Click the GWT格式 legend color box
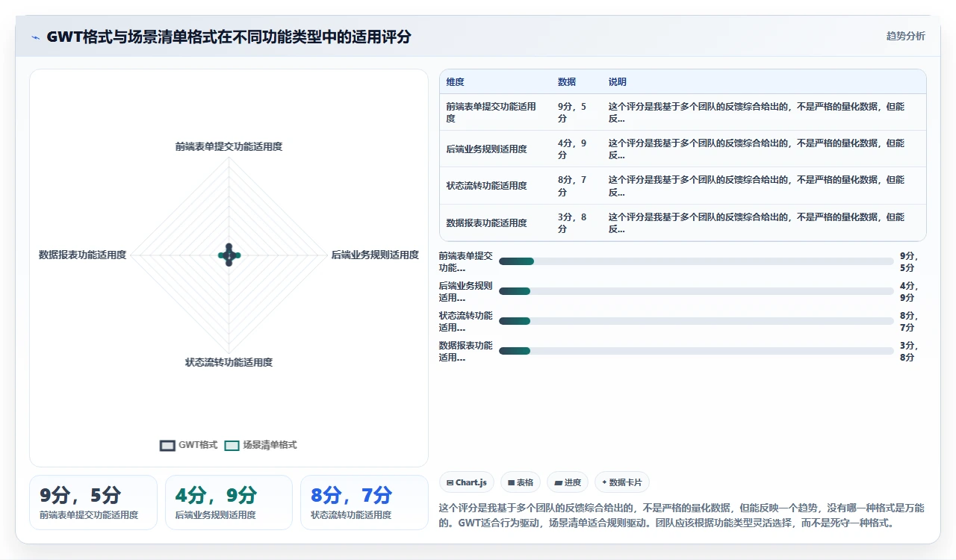This screenshot has width=956, height=560. 167,446
